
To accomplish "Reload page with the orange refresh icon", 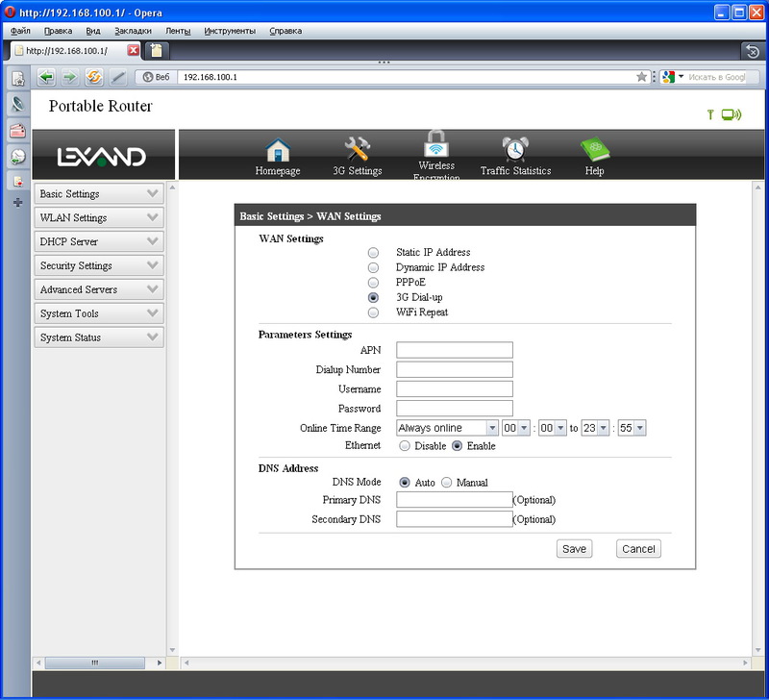I will 93,77.
